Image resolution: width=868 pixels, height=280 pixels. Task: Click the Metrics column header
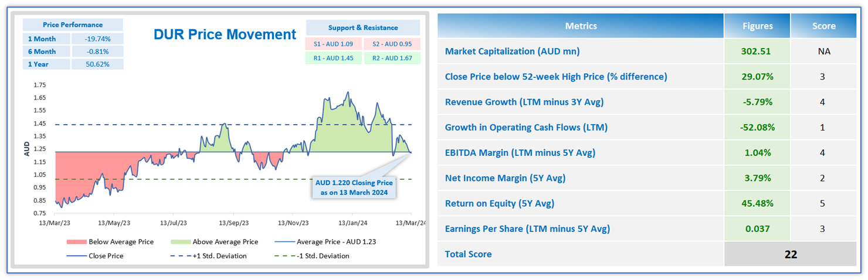click(581, 26)
